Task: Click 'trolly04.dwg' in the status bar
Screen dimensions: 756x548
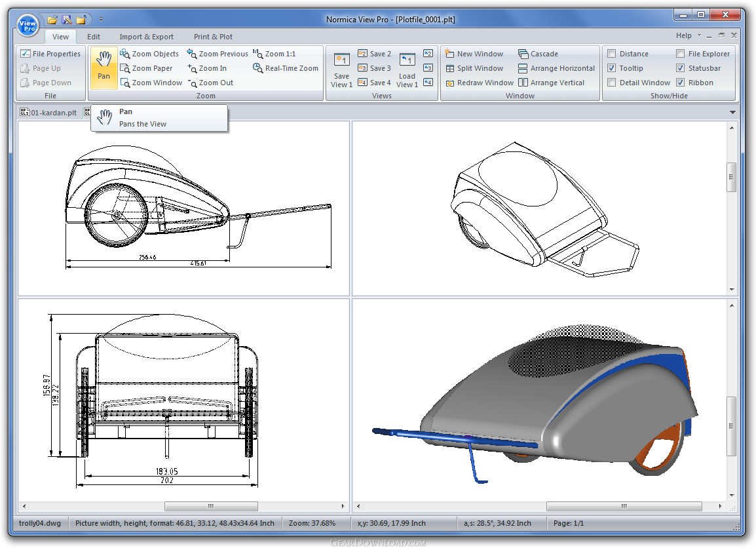Action: coord(40,523)
